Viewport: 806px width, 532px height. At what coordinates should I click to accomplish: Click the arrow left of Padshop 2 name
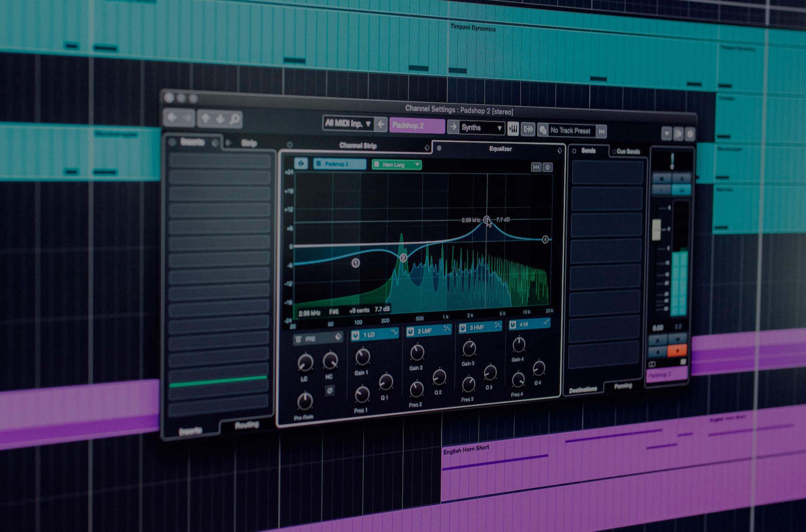coord(381,124)
